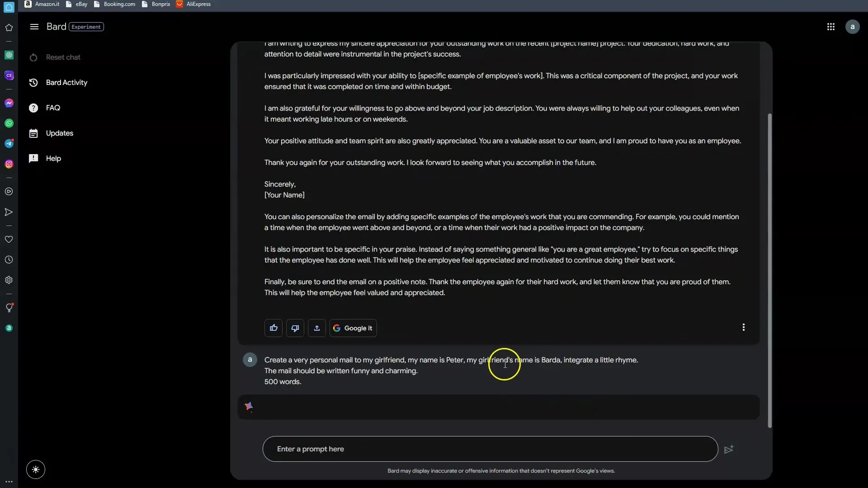Open the AliExpress bookmark
Viewport: 868px width, 488px height.
coord(193,4)
